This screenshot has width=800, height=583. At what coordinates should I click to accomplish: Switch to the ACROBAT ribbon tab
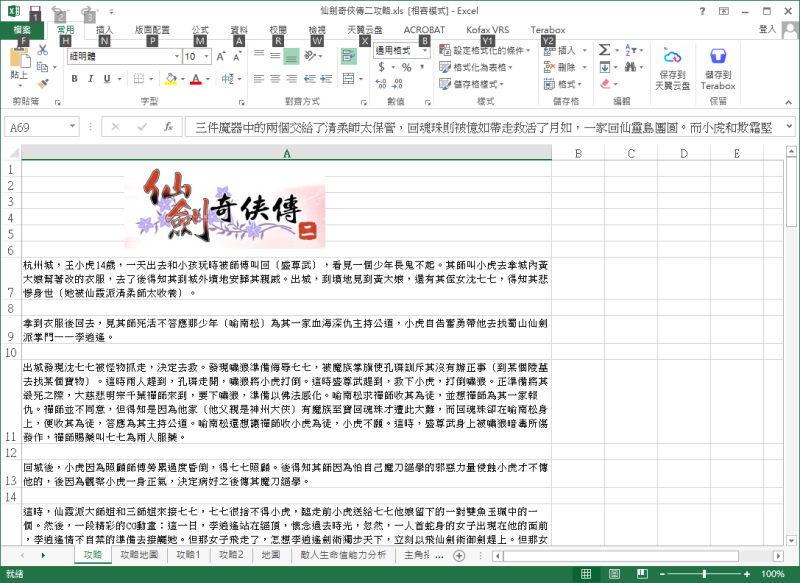[424, 30]
